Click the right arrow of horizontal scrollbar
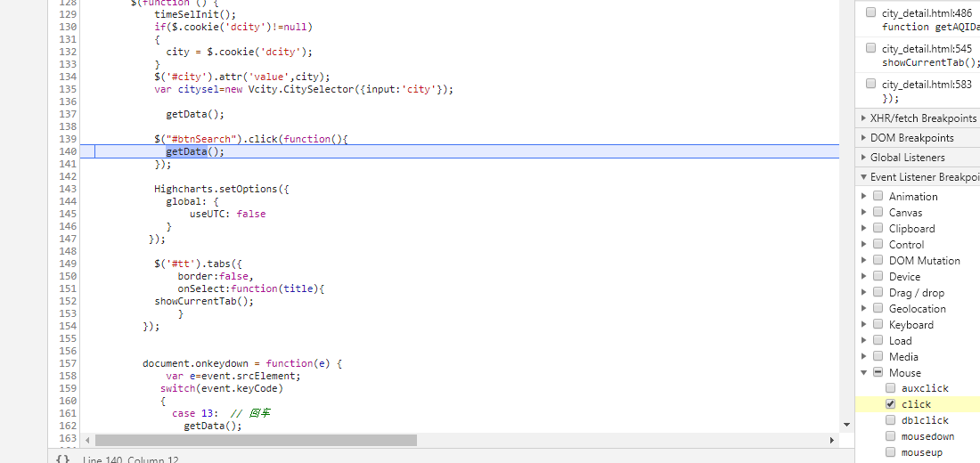980x463 pixels. (x=832, y=440)
